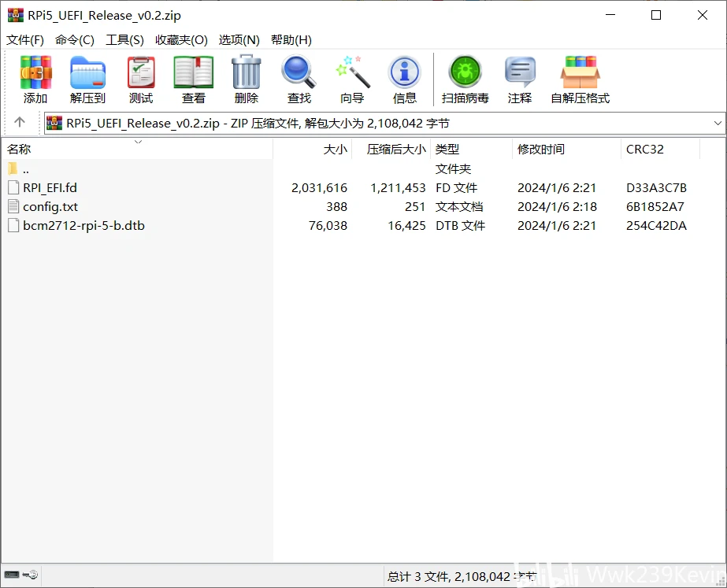Click packed size value 16,425
727x588 pixels.
pos(406,226)
